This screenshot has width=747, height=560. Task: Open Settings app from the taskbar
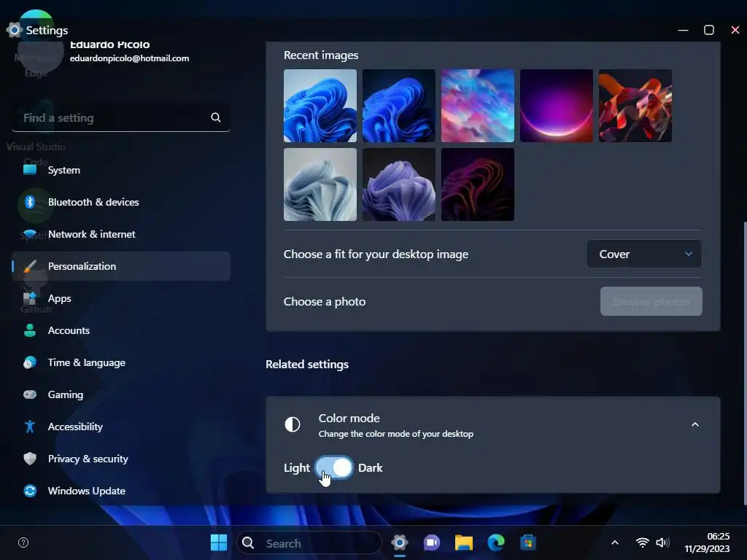[400, 542]
